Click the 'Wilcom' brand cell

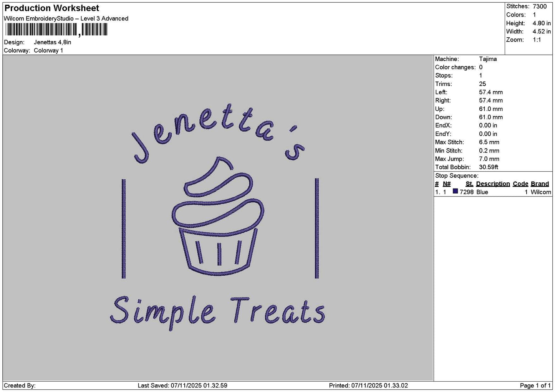tap(541, 192)
